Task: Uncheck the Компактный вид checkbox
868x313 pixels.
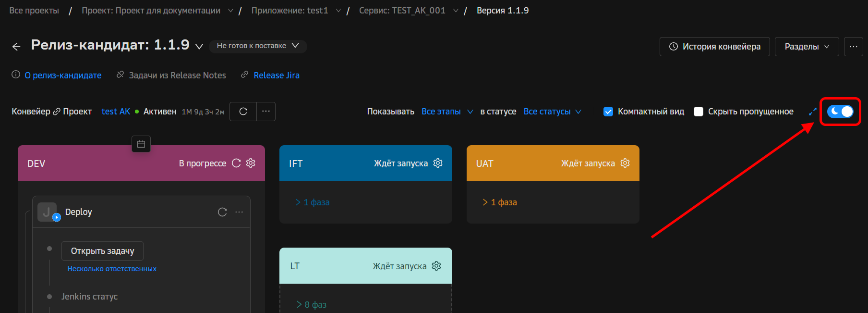Action: click(x=608, y=112)
